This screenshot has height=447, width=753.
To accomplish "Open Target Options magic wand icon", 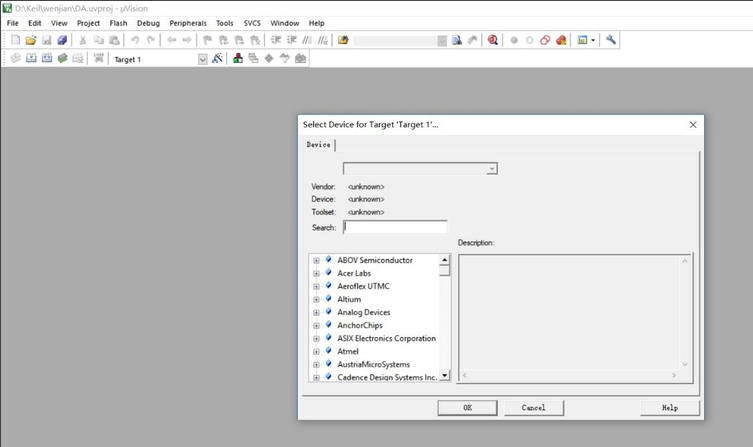I will 217,59.
